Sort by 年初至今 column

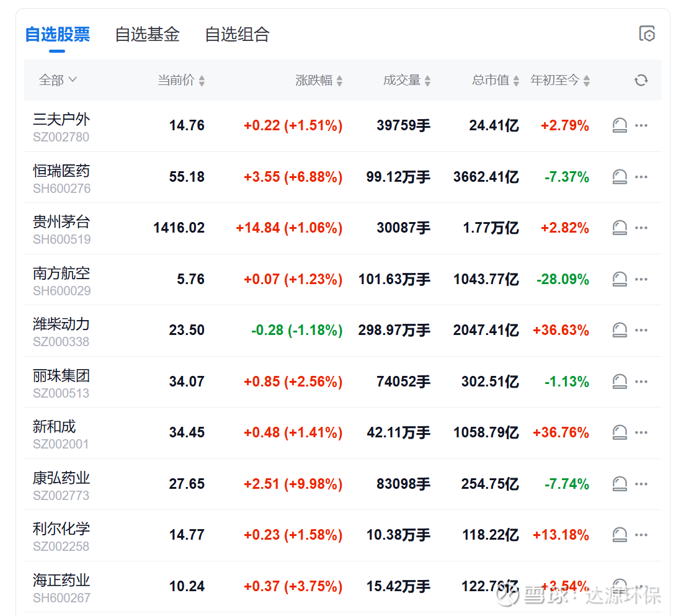(560, 81)
